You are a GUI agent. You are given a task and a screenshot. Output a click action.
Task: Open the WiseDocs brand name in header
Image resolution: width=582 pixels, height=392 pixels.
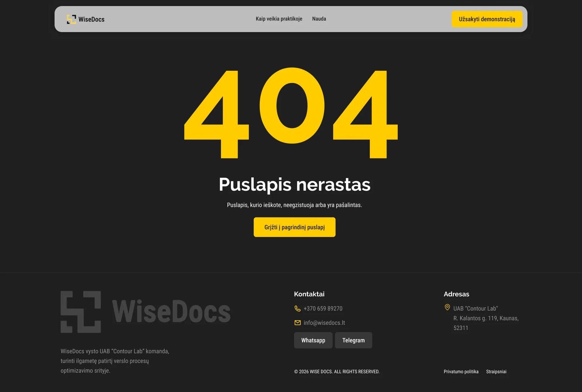(91, 19)
